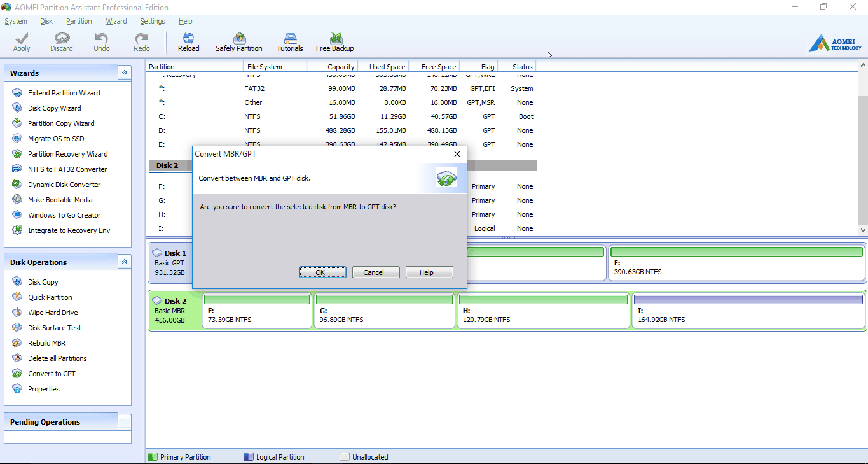
Task: Open the Settings menu
Action: tap(153, 21)
